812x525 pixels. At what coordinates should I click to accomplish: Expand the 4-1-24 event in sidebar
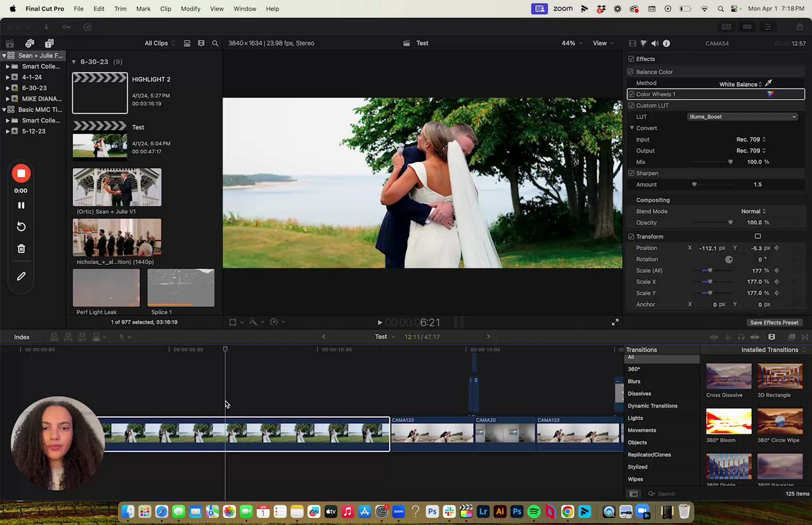coord(8,77)
